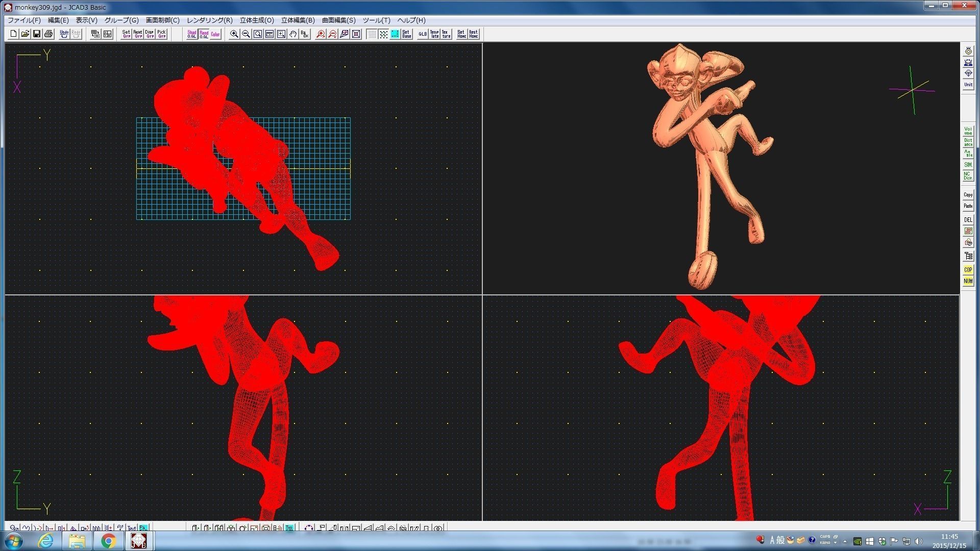Click the Angle measurement button

coord(968,154)
